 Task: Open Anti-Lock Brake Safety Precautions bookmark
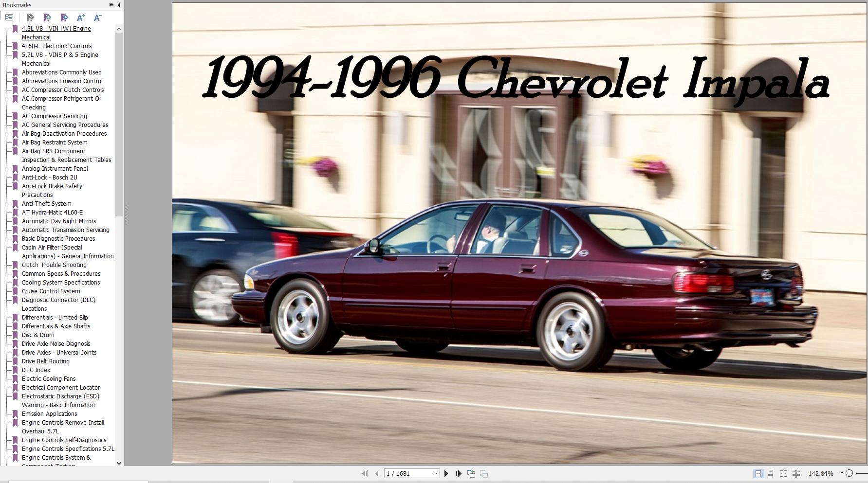(x=52, y=190)
